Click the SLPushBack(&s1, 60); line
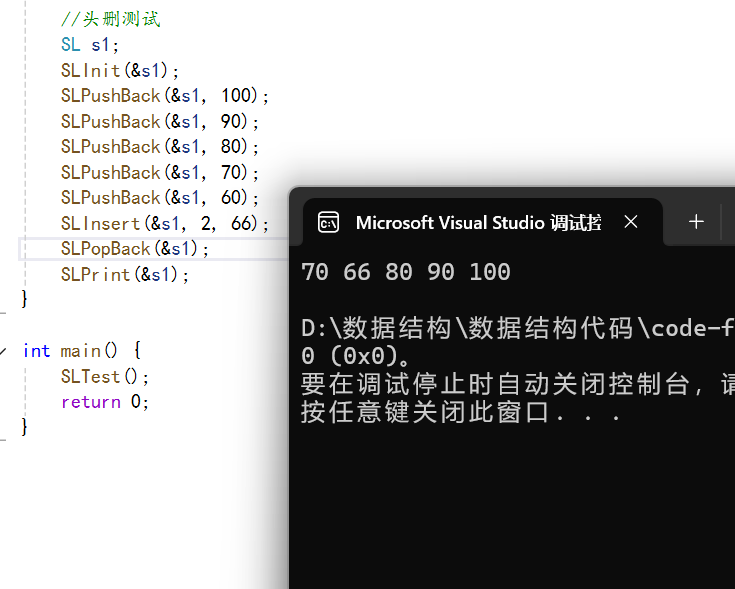This screenshot has height=589, width=735. (x=160, y=198)
